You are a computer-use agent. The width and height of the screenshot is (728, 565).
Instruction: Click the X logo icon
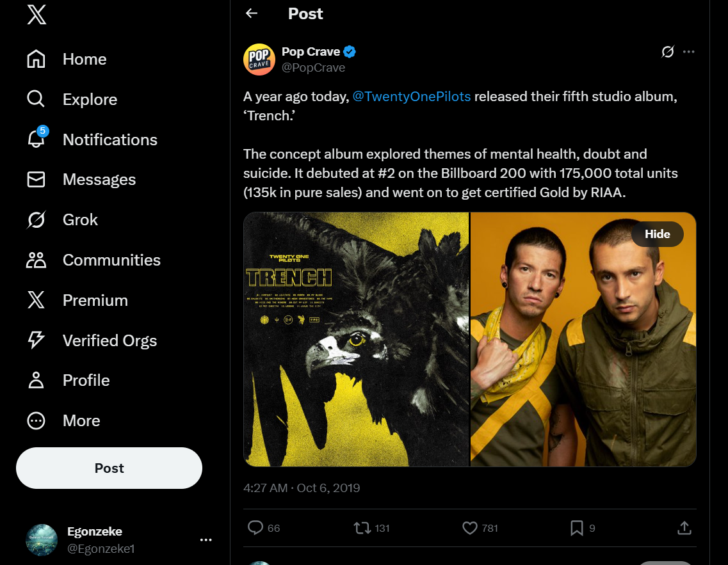(x=36, y=15)
